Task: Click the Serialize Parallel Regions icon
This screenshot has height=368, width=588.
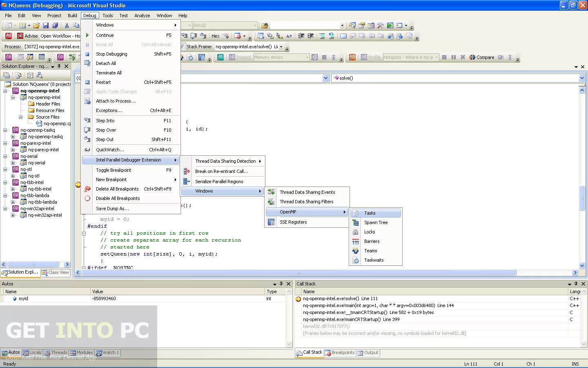Action: [186, 182]
